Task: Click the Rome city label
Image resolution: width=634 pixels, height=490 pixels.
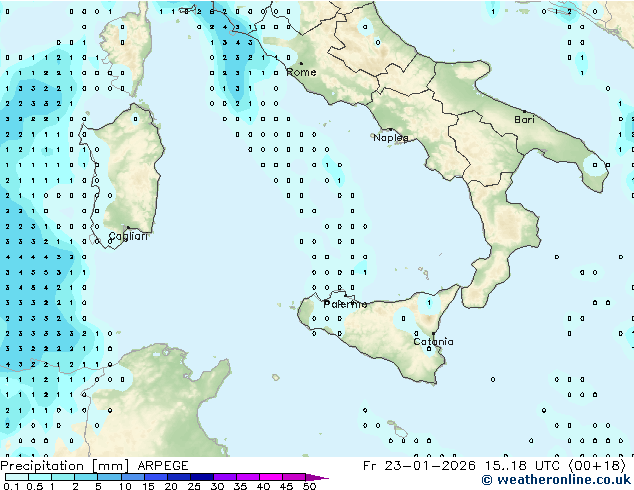Action: 301,72
